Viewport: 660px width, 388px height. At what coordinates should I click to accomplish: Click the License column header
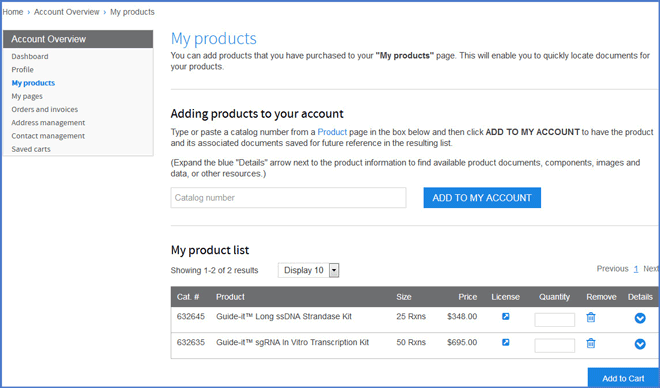click(506, 297)
